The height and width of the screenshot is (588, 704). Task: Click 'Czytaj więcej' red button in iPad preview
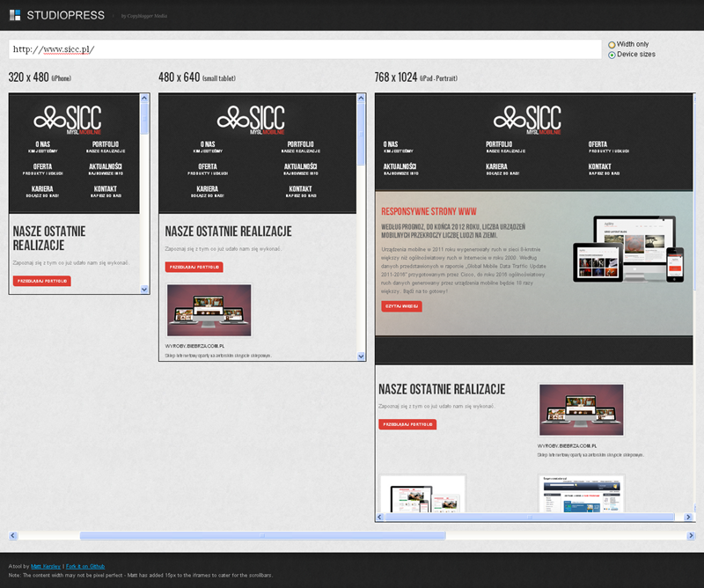[x=401, y=306]
